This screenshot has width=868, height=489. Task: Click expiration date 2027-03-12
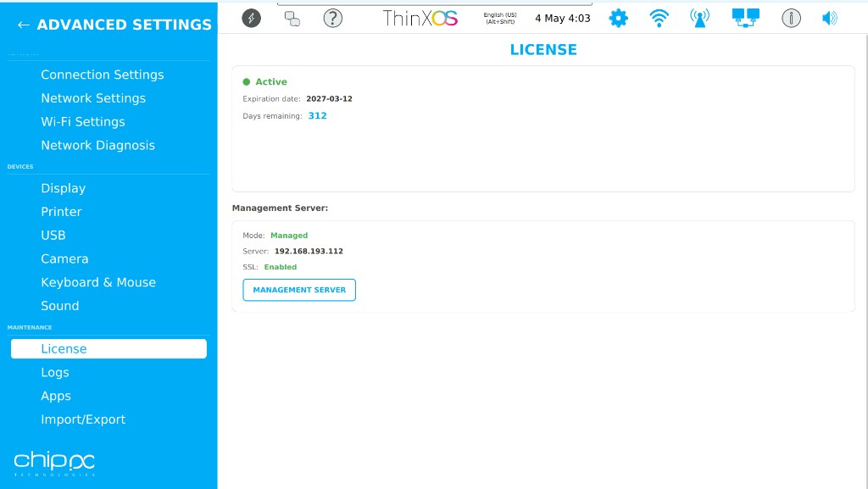[x=330, y=99]
